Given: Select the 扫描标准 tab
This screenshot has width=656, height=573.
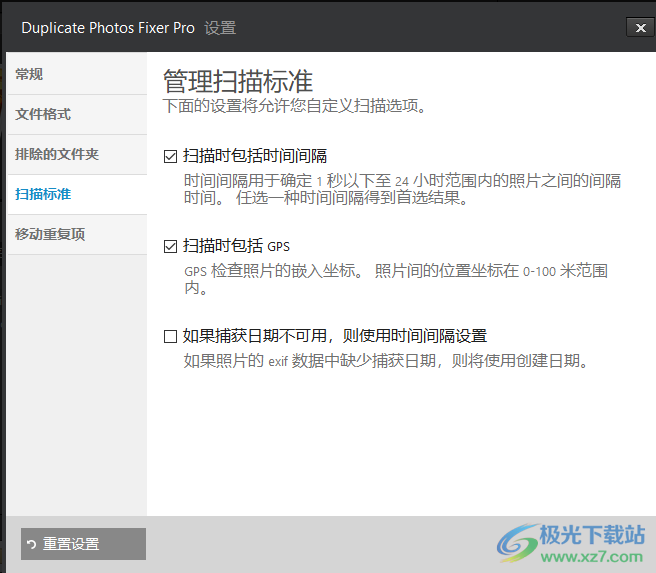Looking at the screenshot, I should (x=77, y=194).
